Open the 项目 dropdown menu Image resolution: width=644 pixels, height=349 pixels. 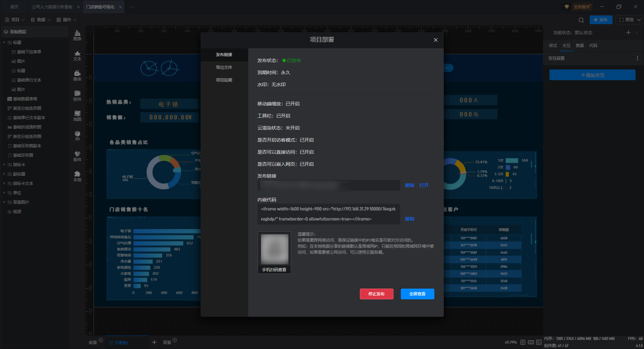click(x=15, y=20)
